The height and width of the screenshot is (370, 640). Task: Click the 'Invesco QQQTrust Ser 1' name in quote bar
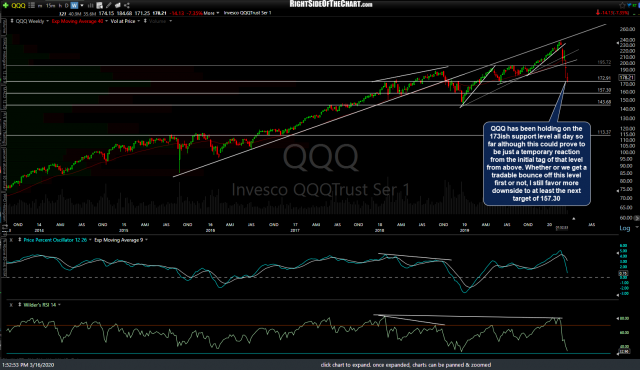click(x=247, y=13)
